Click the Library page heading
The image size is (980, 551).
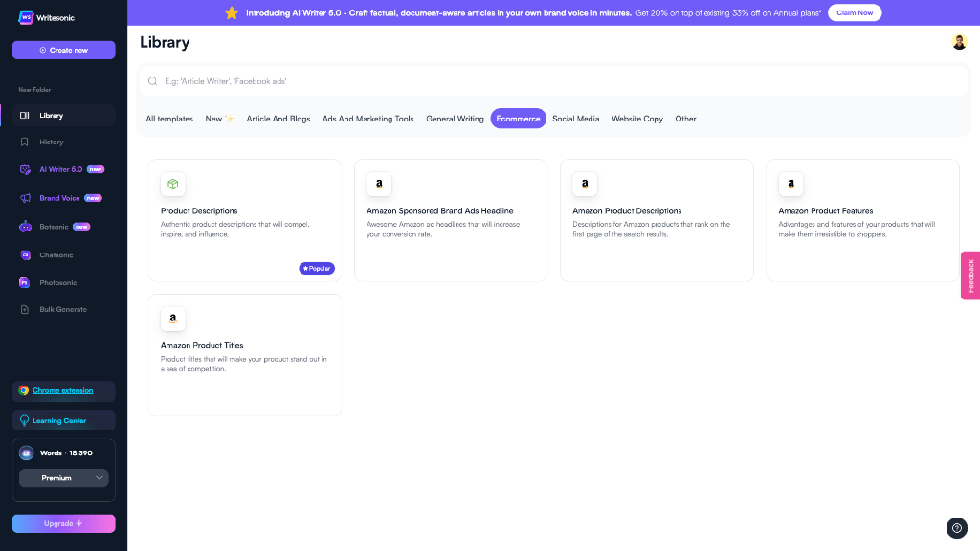pyautogui.click(x=165, y=42)
